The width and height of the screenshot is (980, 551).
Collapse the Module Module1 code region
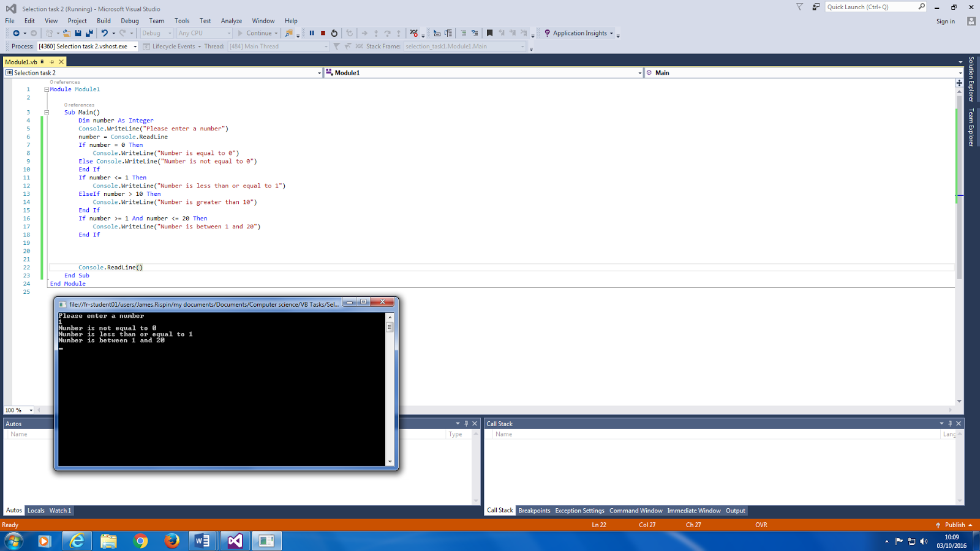pyautogui.click(x=47, y=89)
